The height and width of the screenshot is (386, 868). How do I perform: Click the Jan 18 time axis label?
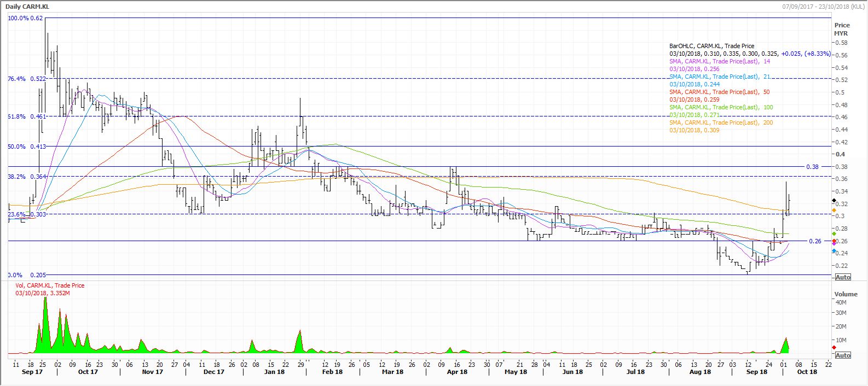tap(274, 372)
